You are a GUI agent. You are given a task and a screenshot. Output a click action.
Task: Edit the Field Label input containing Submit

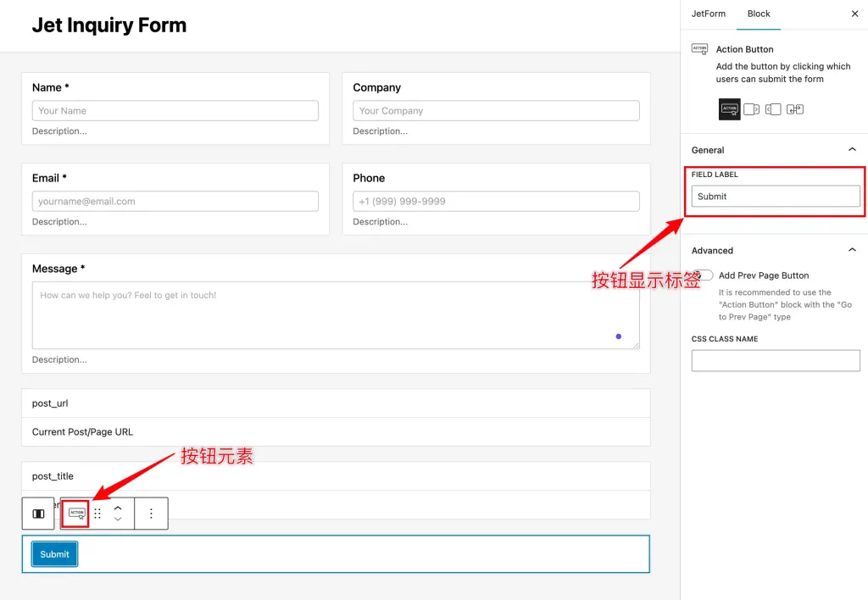776,196
